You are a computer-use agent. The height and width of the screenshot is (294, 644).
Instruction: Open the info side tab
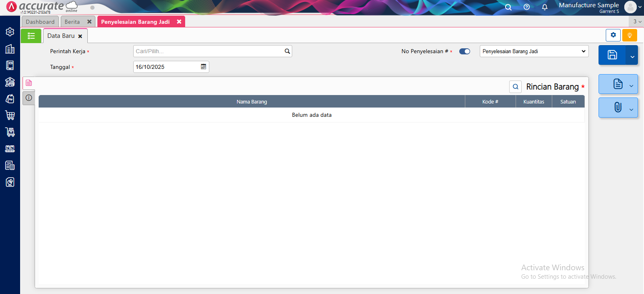(x=29, y=98)
